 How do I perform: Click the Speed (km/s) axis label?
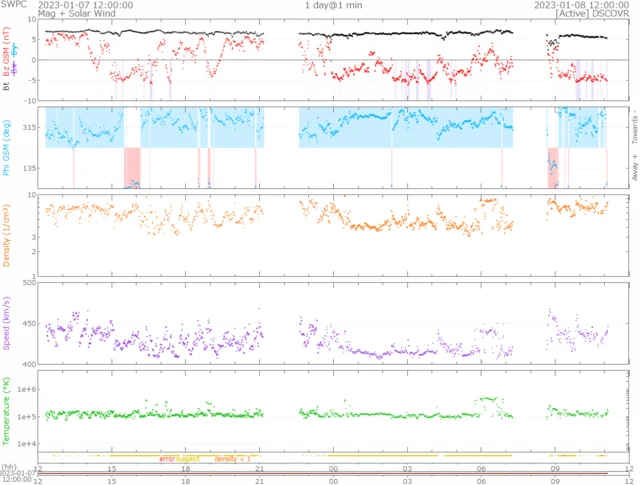point(8,325)
